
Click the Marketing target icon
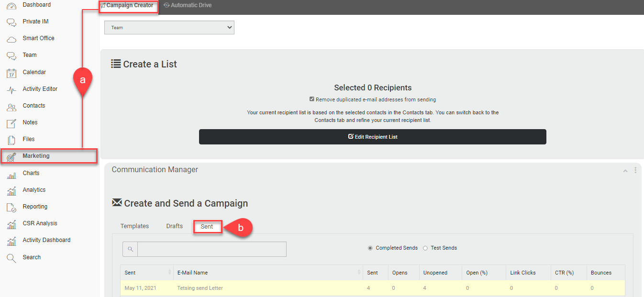click(11, 156)
